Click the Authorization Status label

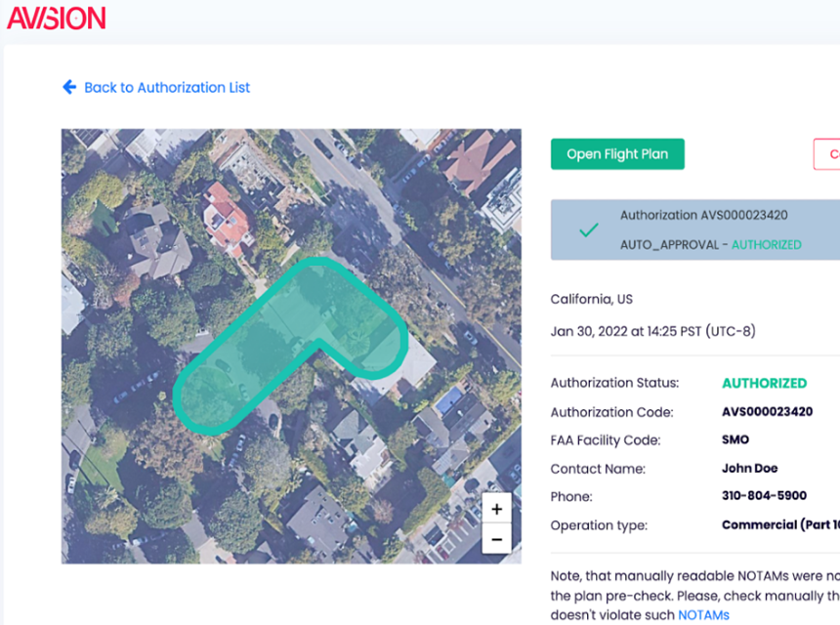coord(614,383)
